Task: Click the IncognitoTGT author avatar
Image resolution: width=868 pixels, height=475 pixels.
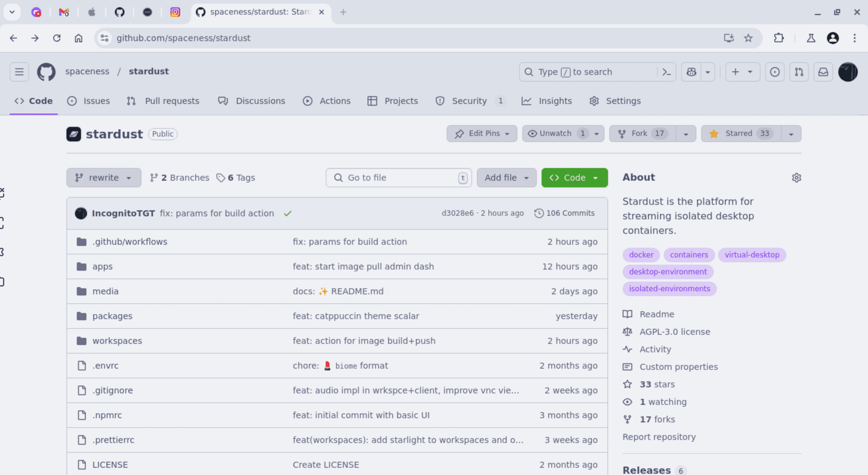Action: 81,213
